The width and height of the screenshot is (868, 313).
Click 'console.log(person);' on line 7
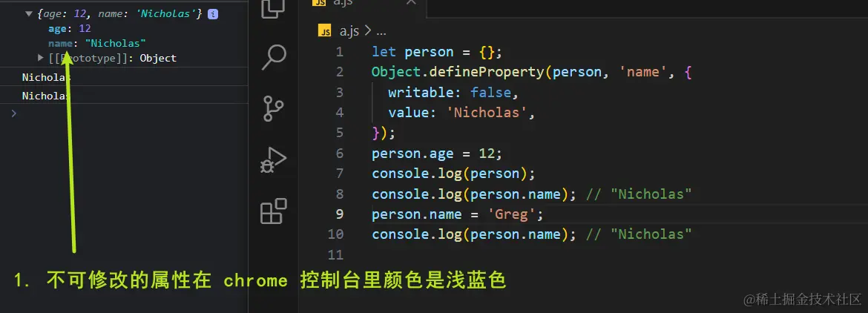(x=453, y=174)
